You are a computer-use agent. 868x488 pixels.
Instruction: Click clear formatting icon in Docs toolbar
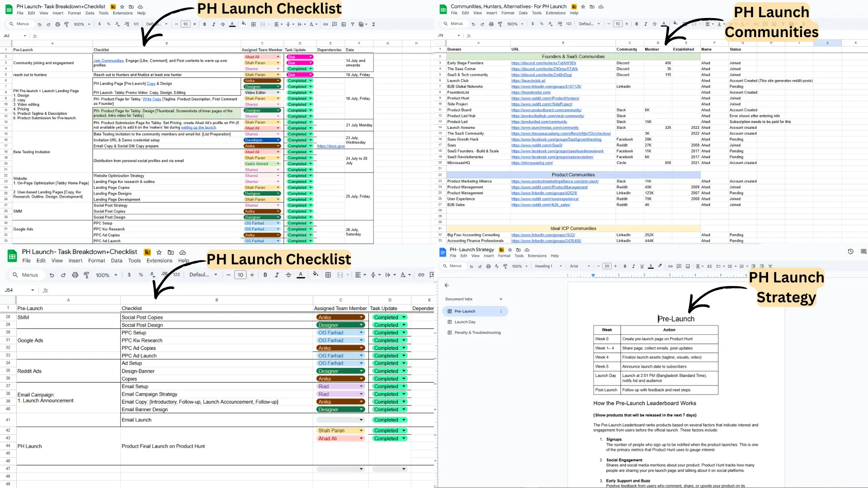[770, 266]
